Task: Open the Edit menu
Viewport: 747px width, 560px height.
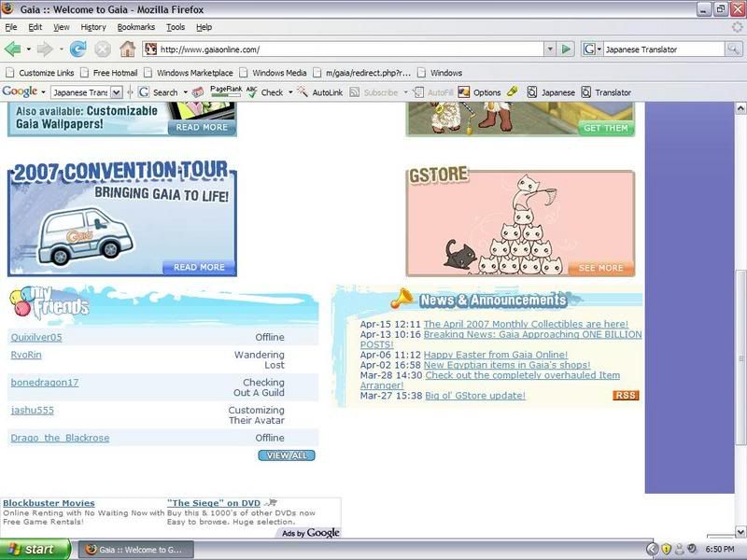Action: click(x=35, y=27)
